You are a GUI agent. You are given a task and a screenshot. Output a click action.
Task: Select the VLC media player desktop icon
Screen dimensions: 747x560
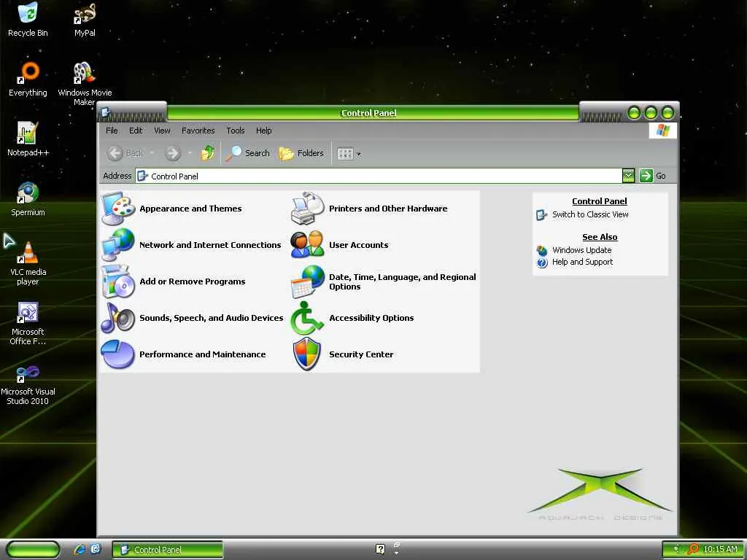pos(28,263)
